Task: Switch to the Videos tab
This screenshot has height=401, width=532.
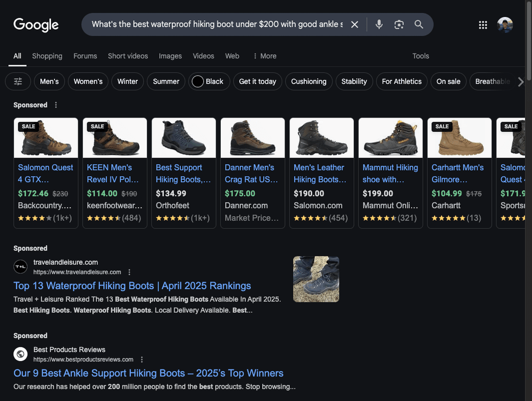Action: point(204,56)
